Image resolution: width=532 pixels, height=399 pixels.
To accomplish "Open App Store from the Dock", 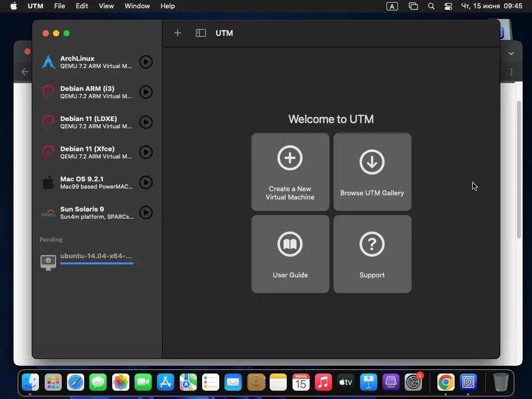I will (x=165, y=382).
